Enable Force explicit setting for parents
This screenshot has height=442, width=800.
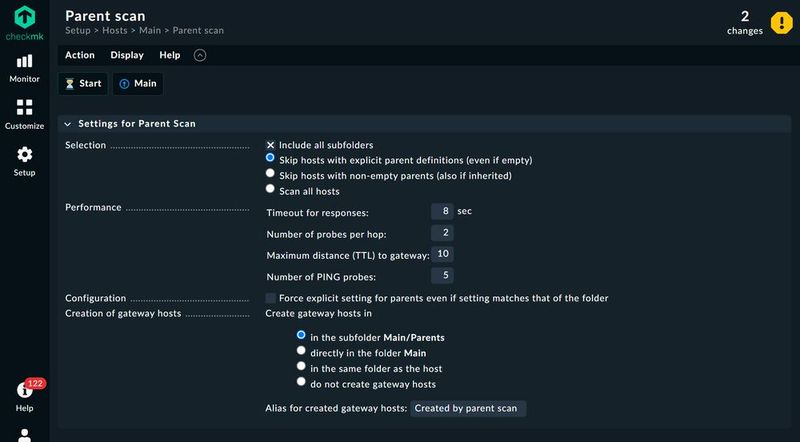(271, 298)
